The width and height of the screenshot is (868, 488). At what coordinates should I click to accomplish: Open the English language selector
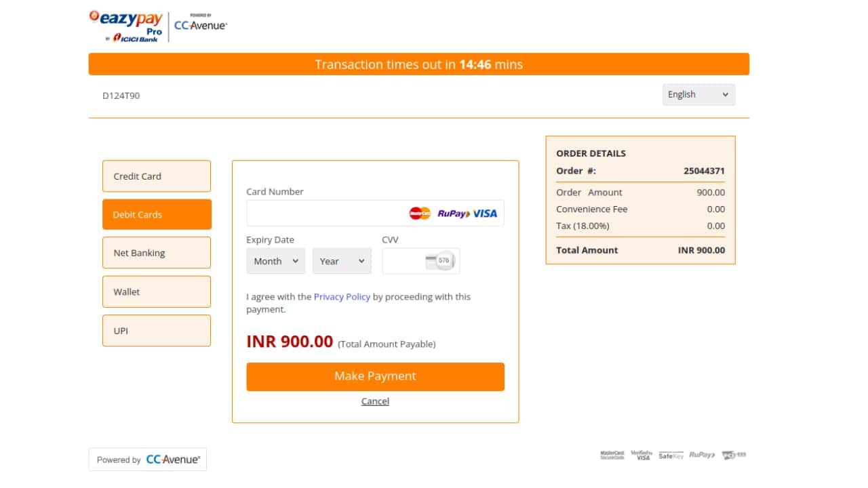tap(698, 94)
